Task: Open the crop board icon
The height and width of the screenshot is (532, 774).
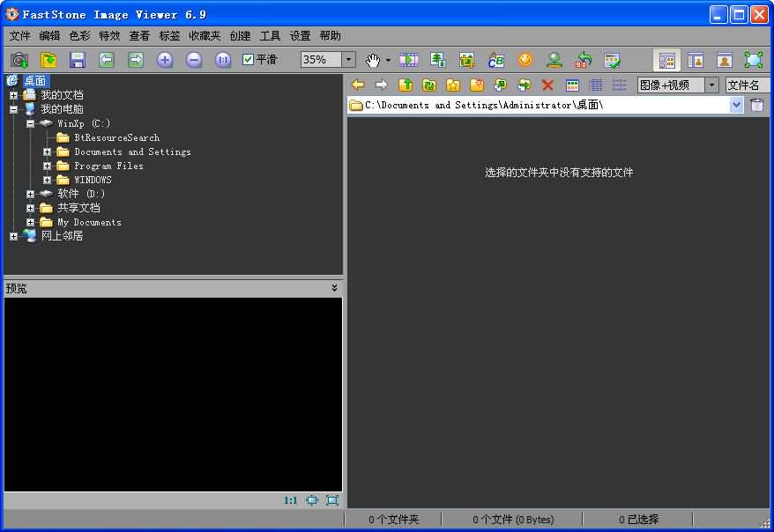Action: coord(466,60)
